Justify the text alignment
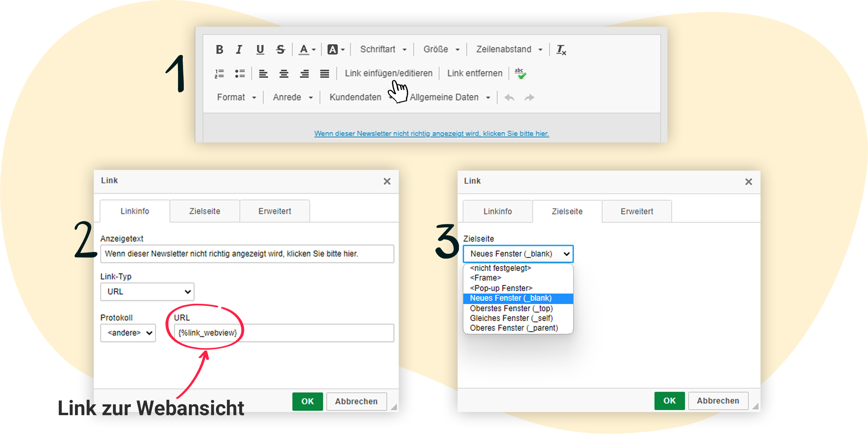The image size is (868, 434). pos(324,74)
